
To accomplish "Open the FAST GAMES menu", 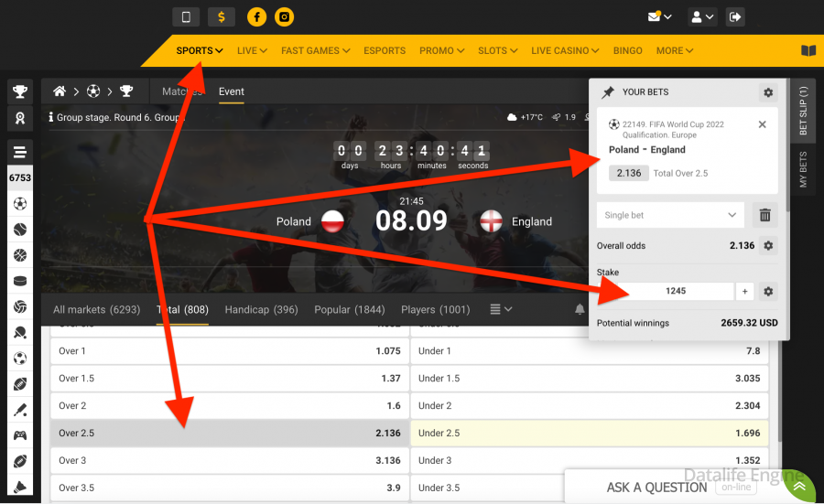I will coord(315,50).
